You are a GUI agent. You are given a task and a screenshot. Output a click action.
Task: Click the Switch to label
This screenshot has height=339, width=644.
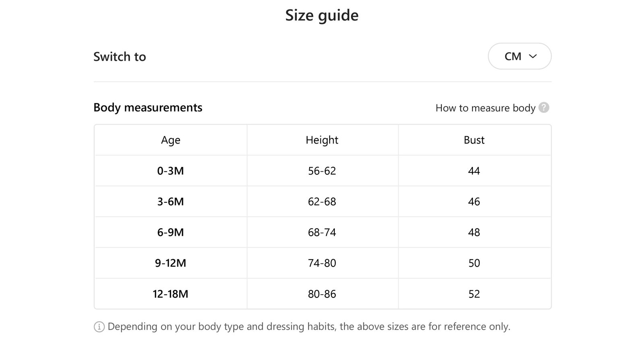pos(120,56)
